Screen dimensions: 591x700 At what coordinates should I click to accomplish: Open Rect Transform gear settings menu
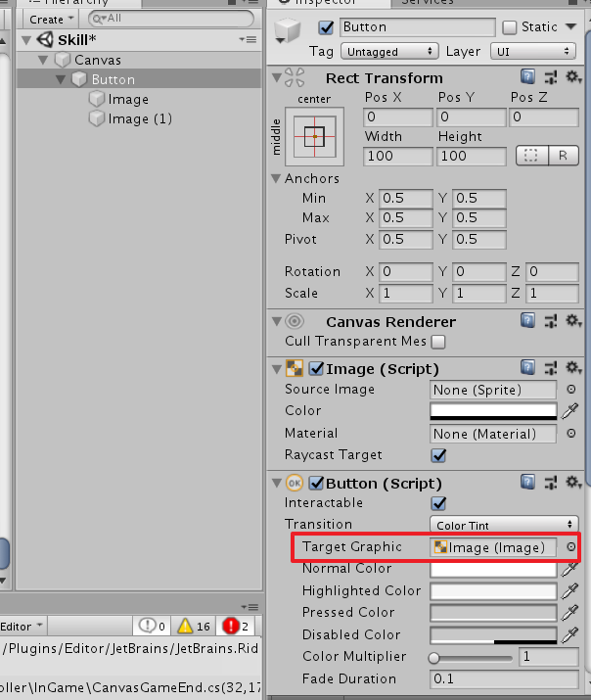coord(573,77)
